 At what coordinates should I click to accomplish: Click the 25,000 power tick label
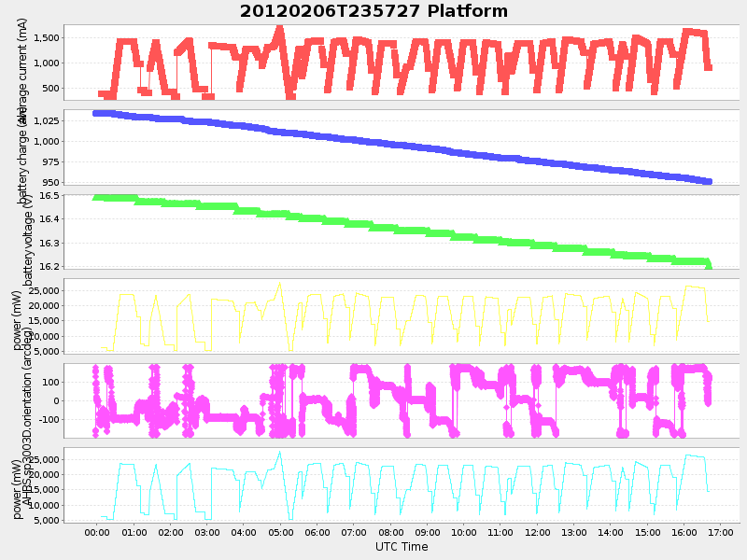click(x=42, y=290)
